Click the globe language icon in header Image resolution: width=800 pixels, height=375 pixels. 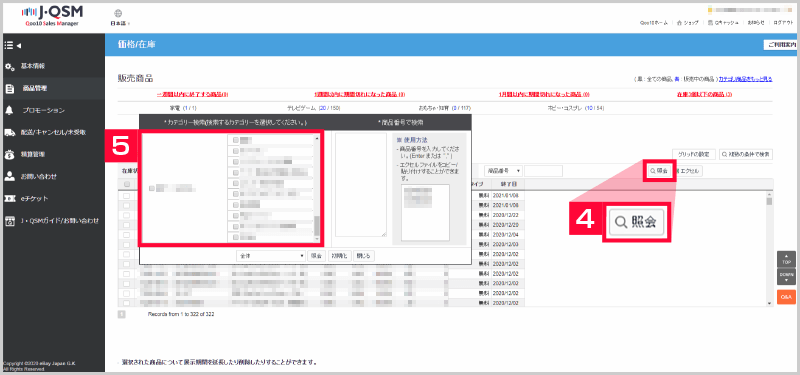click(118, 13)
